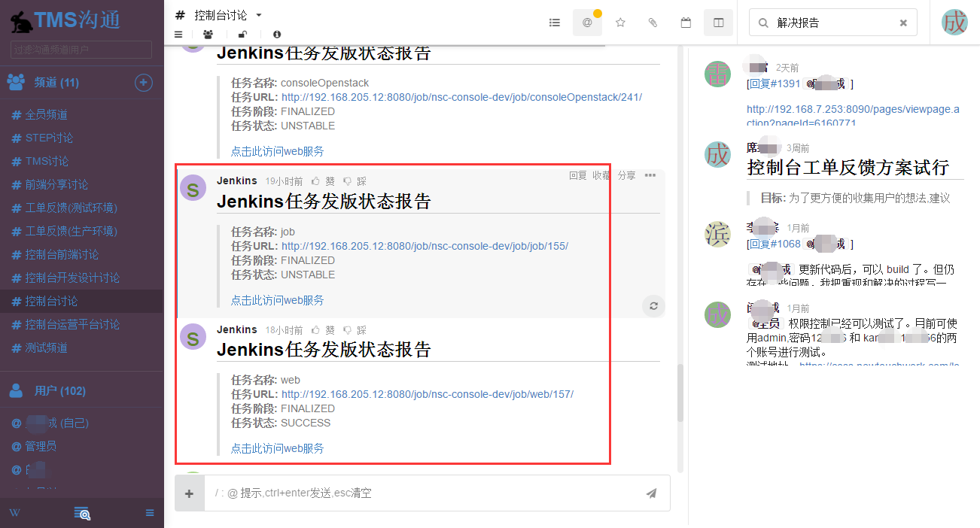Select the TMS讨论 channel in sidebar
This screenshot has width=980, height=528.
click(x=47, y=161)
